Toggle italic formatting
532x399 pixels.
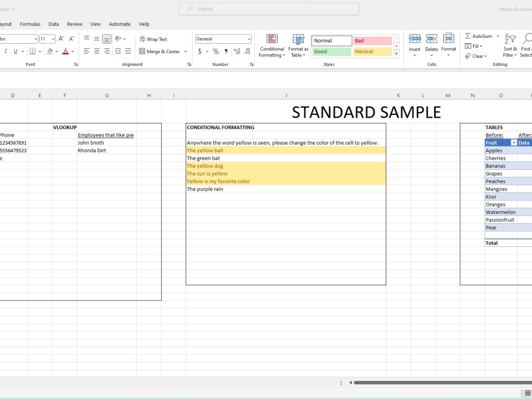[x=6, y=51]
